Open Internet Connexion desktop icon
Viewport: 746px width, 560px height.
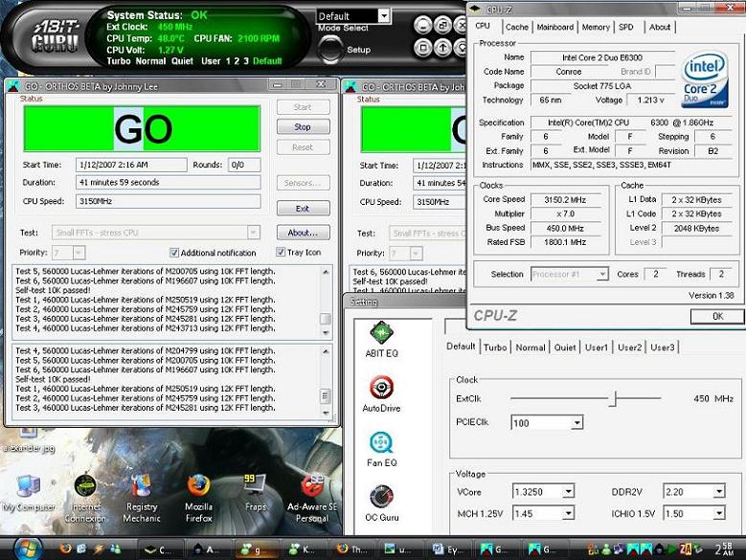tap(85, 498)
